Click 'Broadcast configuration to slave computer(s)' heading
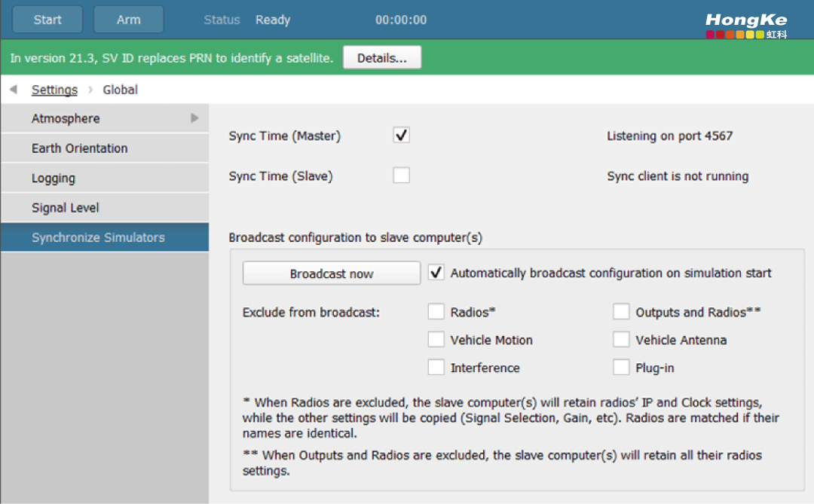The image size is (814, 504). (x=356, y=238)
